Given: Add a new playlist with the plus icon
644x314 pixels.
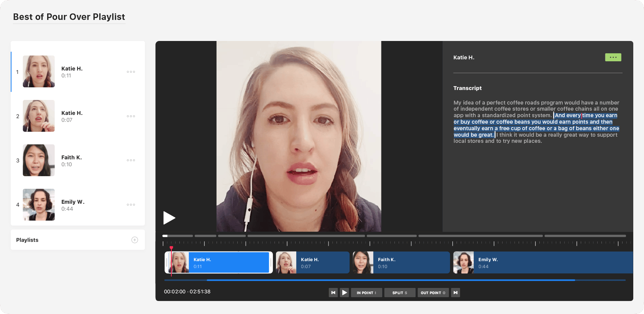Looking at the screenshot, I should pyautogui.click(x=135, y=240).
